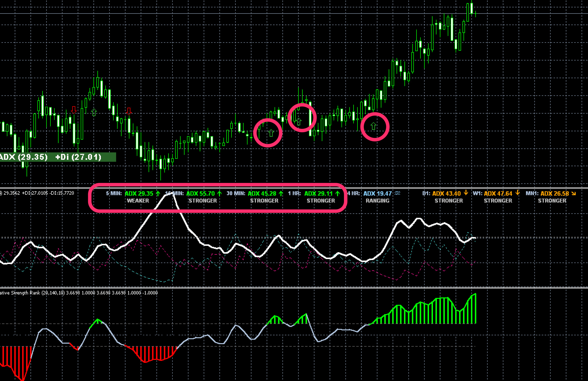
Task: Click STRONGER under ADX 47.64
Action: pyautogui.click(x=498, y=201)
